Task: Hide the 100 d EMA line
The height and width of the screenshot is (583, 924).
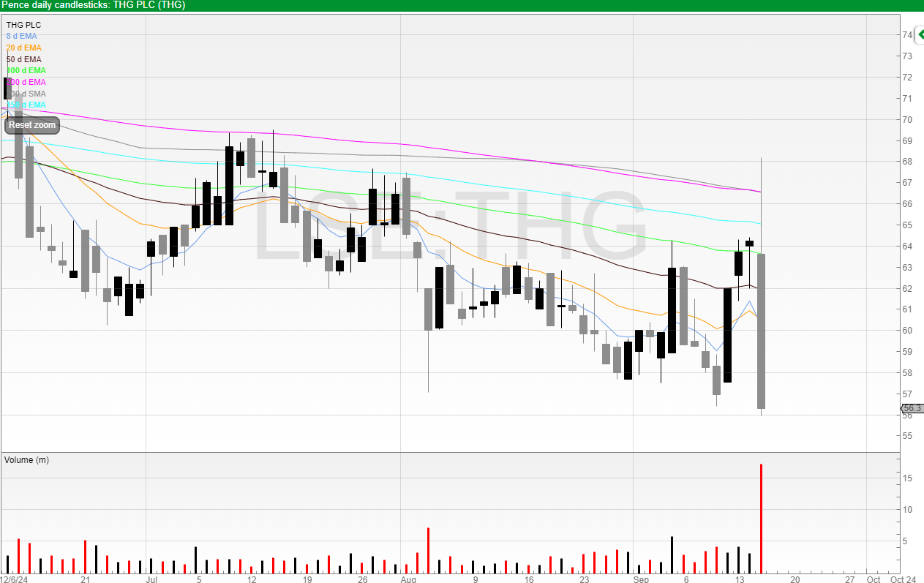Action: click(26, 70)
